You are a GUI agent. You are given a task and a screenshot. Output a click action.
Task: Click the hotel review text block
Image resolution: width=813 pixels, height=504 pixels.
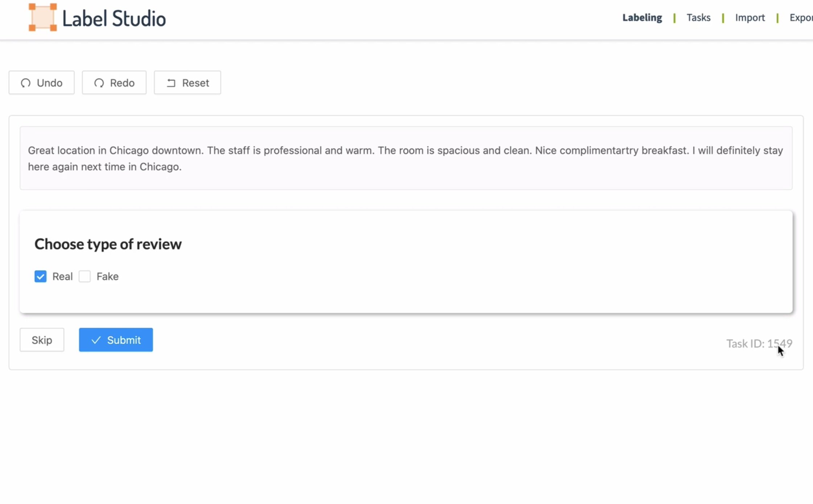click(x=406, y=158)
